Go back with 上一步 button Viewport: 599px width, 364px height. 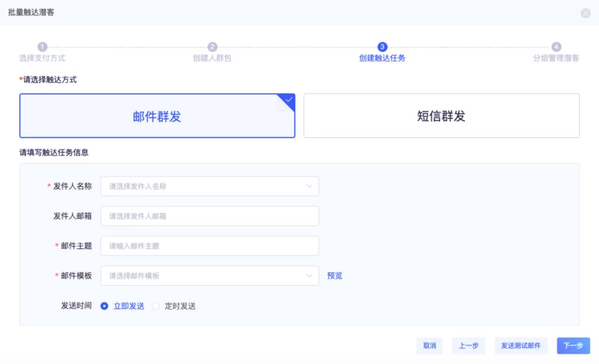(x=470, y=346)
